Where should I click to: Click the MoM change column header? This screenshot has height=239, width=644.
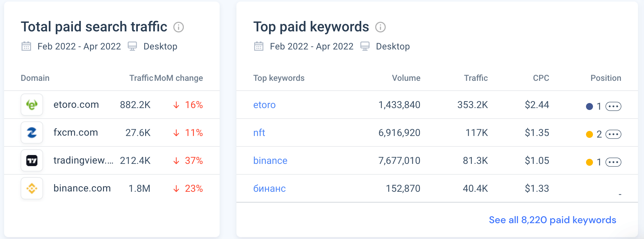[x=179, y=78]
